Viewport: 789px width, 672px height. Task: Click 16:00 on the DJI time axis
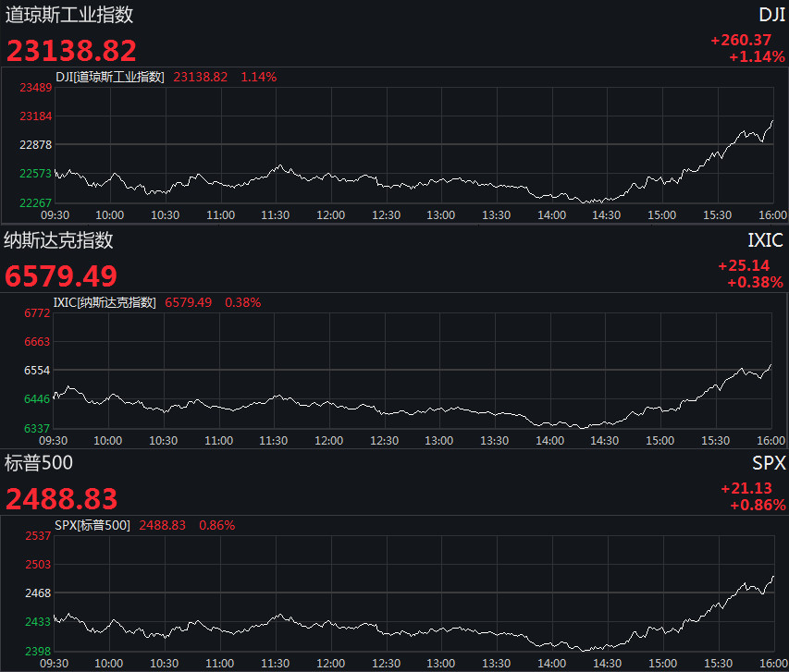(x=773, y=215)
